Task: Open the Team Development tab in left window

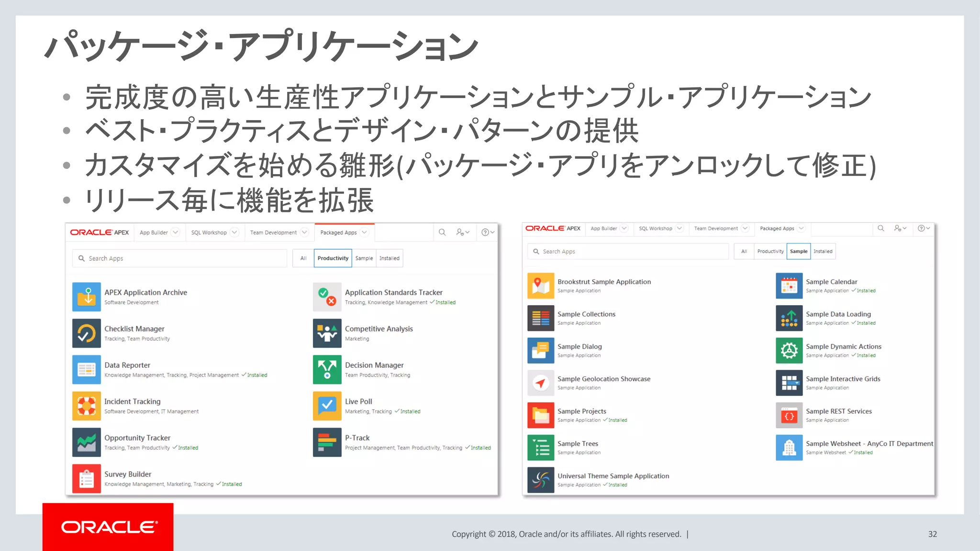Action: tap(273, 232)
